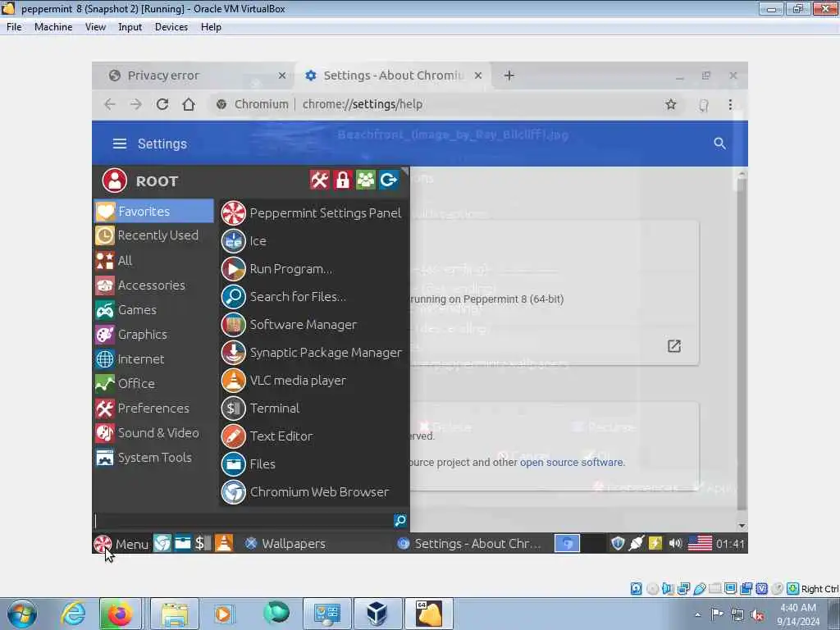840x630 pixels.
Task: Open the VirtualBox Devices menu
Action: pyautogui.click(x=171, y=27)
